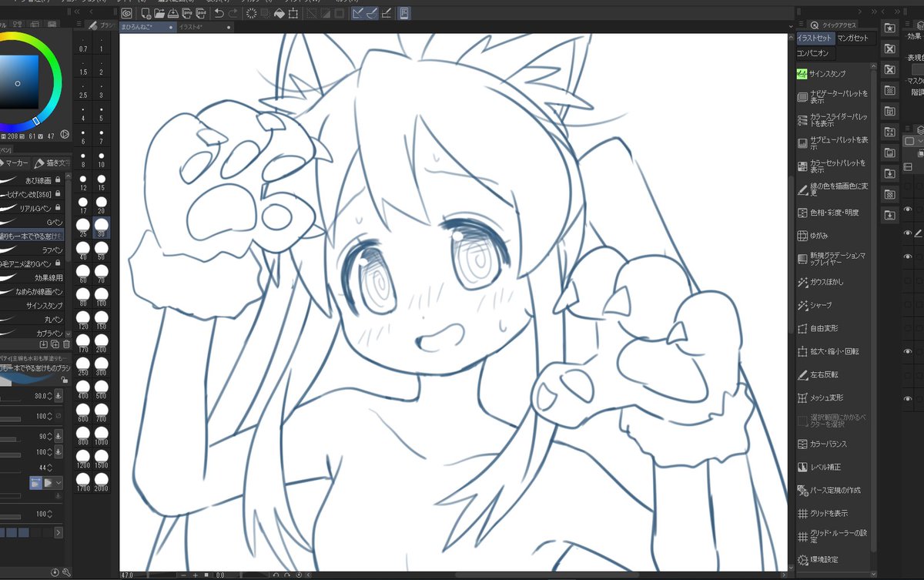Open マンガセット quick access set
This screenshot has height=580, width=924.
[x=853, y=39]
